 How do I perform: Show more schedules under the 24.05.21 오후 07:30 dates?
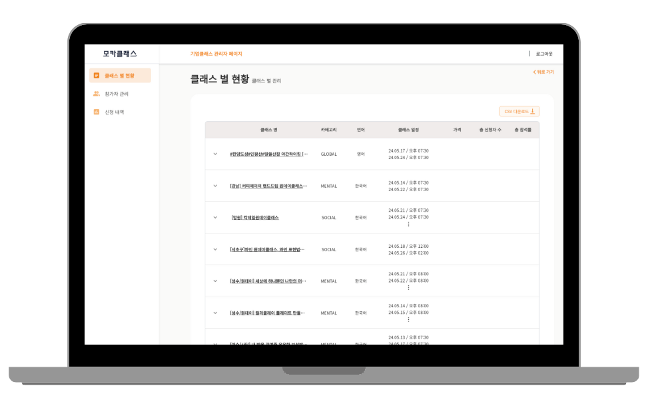click(x=408, y=224)
